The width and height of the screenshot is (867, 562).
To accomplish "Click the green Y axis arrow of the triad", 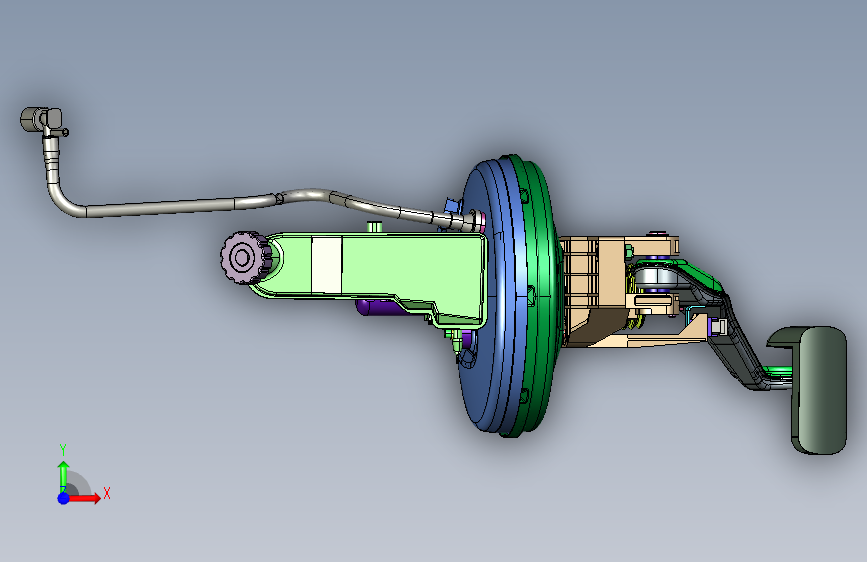I will coord(64,475).
